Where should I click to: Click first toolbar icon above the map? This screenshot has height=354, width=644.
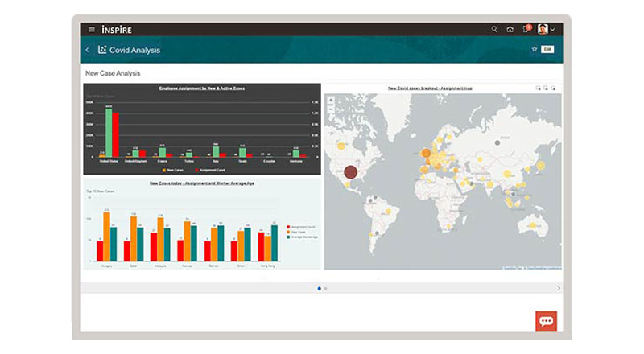537,88
